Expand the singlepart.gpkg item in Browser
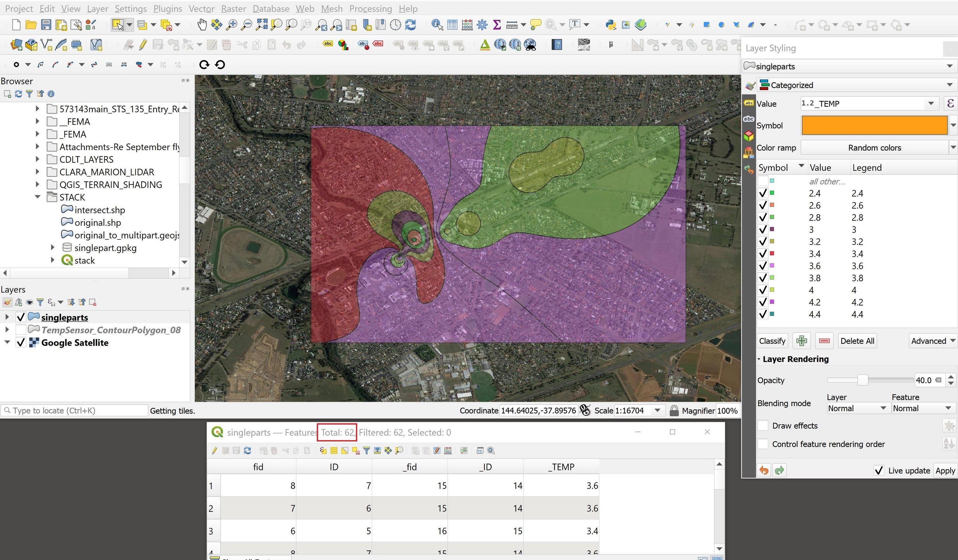The height and width of the screenshot is (560, 958). click(x=53, y=247)
